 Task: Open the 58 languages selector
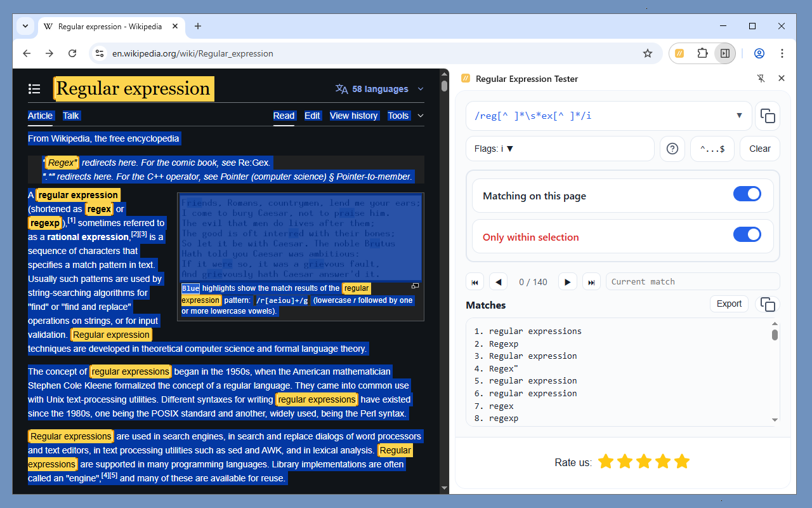pos(379,89)
